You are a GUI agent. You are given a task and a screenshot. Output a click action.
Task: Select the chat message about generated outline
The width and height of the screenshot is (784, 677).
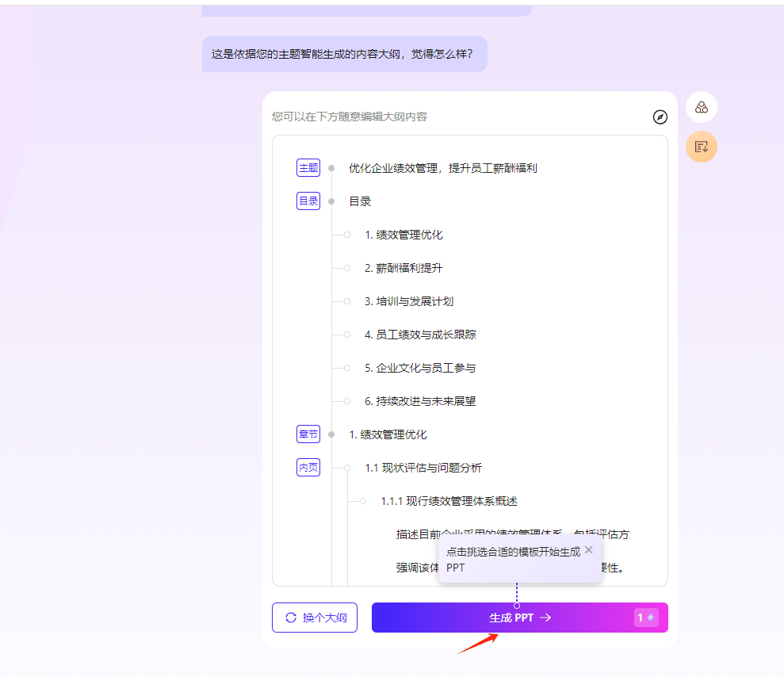pyautogui.click(x=345, y=53)
